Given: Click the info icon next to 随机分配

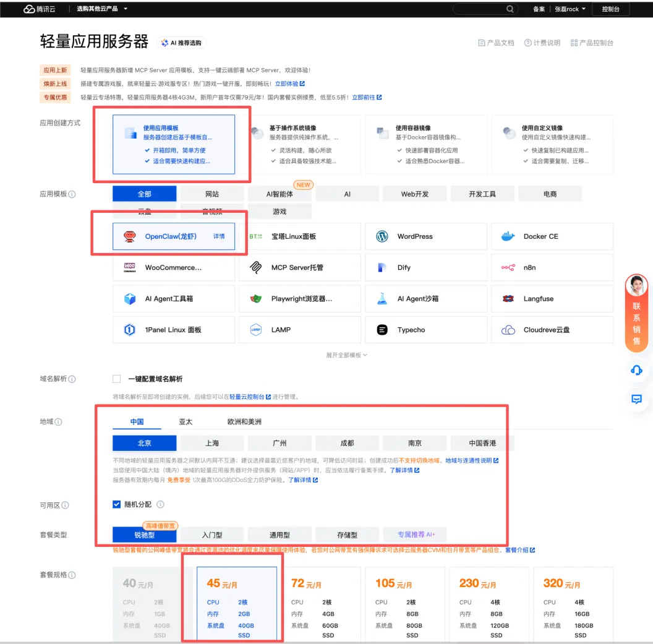Looking at the screenshot, I should coord(160,504).
